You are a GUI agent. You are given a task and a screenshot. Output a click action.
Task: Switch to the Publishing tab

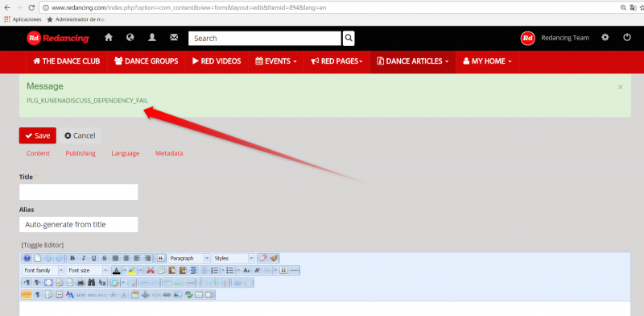pos(80,153)
